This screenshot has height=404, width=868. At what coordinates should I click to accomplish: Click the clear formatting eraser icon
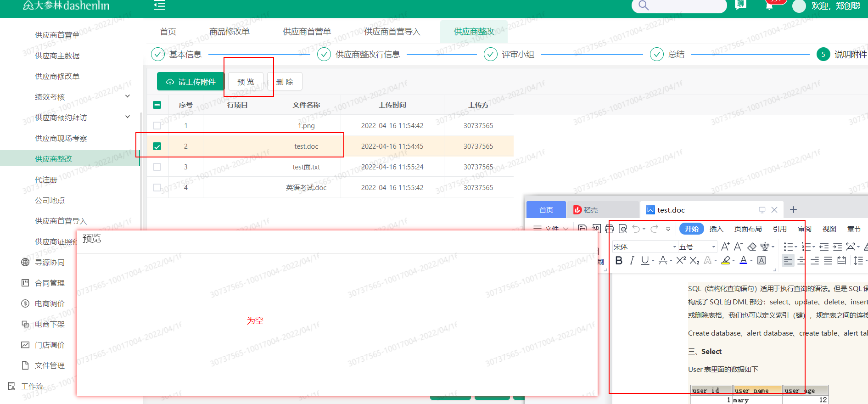[x=752, y=247]
